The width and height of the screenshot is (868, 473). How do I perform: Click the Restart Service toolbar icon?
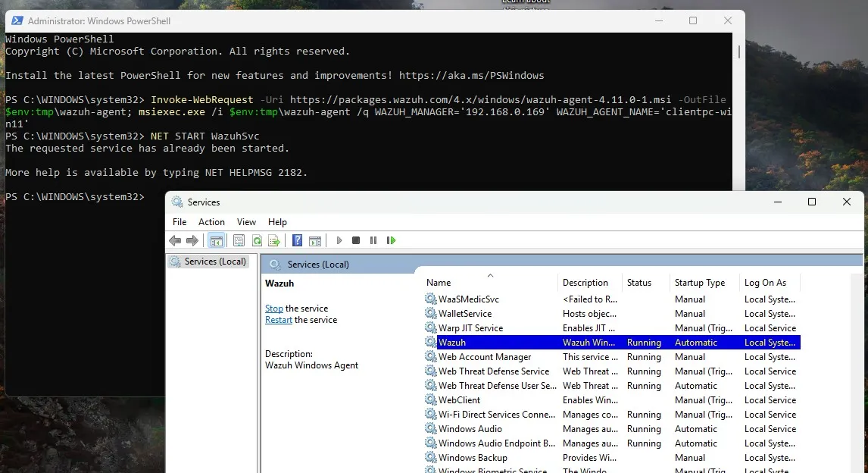click(391, 240)
